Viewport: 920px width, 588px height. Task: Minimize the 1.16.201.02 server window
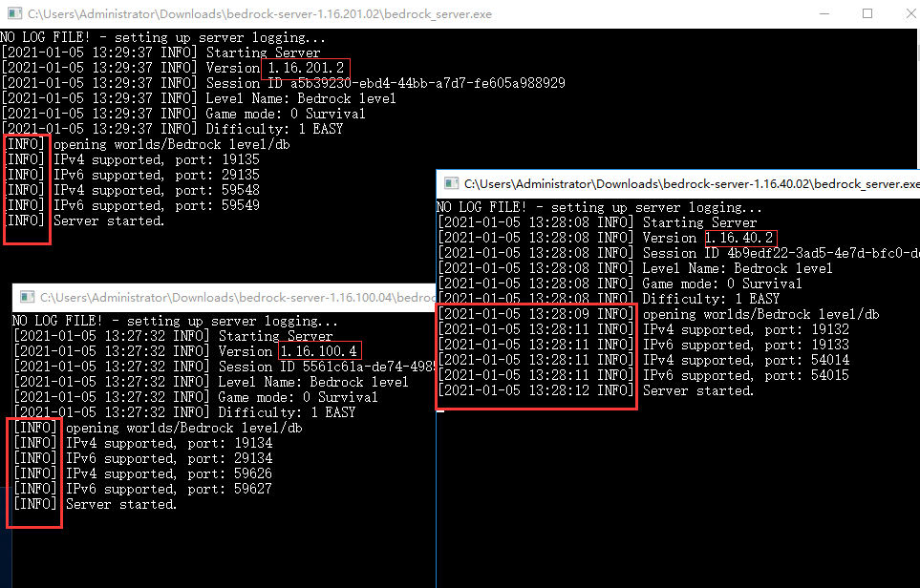(824, 13)
